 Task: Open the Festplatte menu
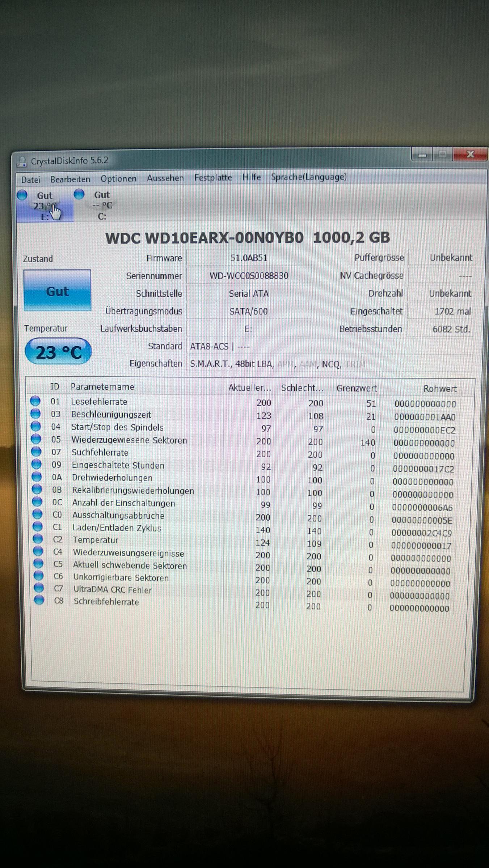tap(213, 178)
